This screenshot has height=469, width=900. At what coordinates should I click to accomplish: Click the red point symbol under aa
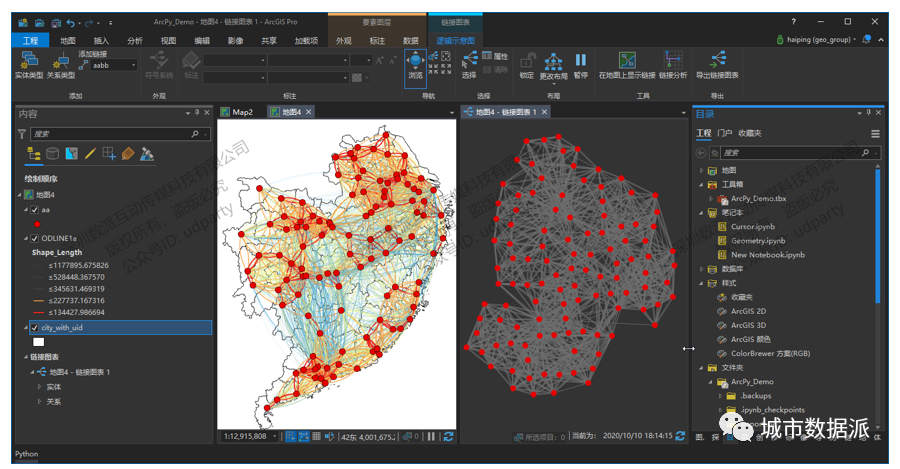coord(38,224)
